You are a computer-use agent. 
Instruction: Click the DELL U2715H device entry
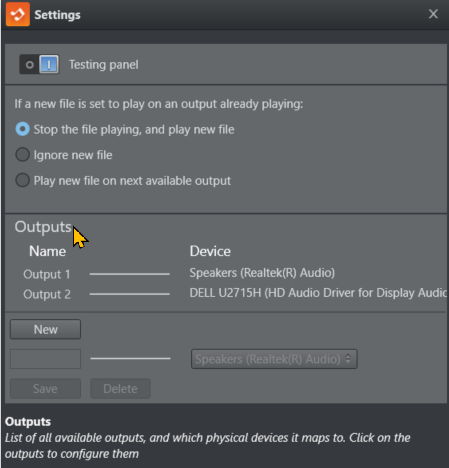pos(318,293)
